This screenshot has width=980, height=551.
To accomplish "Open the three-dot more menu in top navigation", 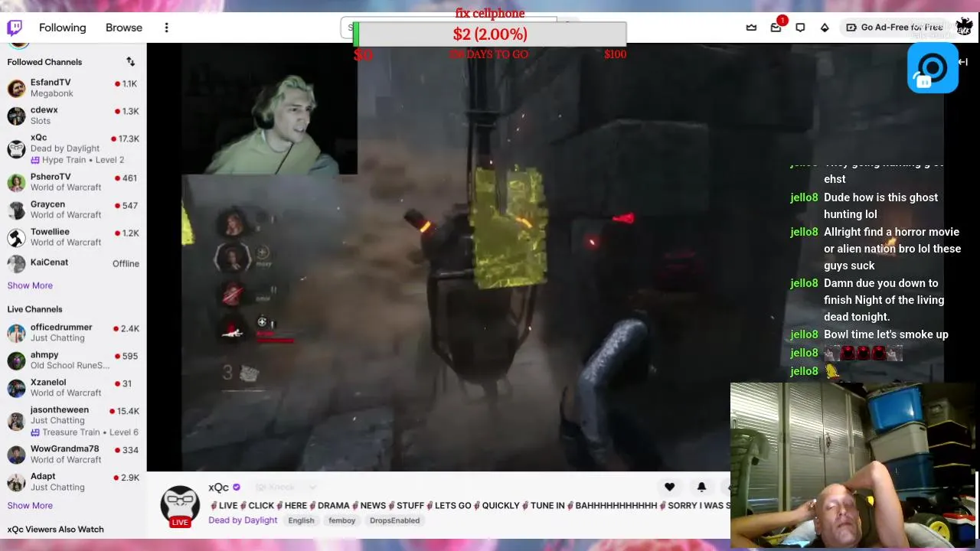I will 166,28.
